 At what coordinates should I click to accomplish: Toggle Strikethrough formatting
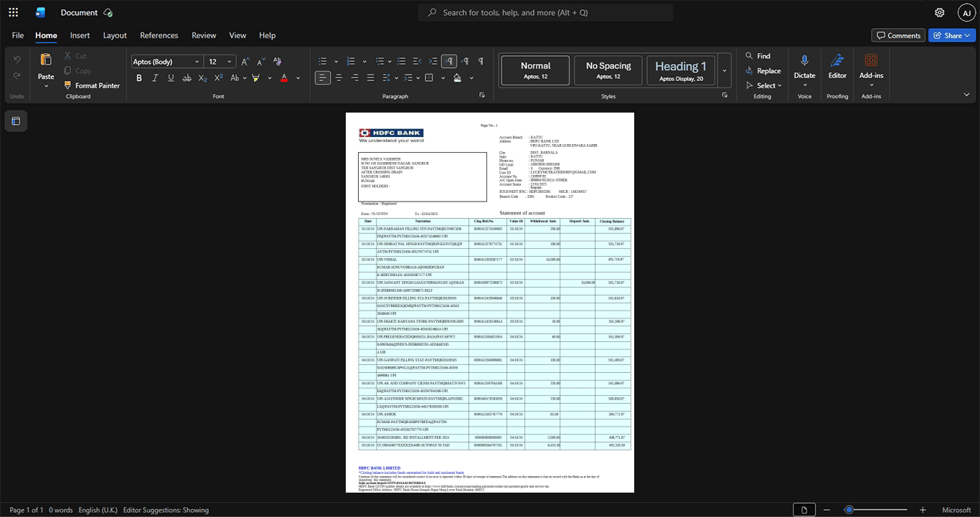[x=187, y=77]
